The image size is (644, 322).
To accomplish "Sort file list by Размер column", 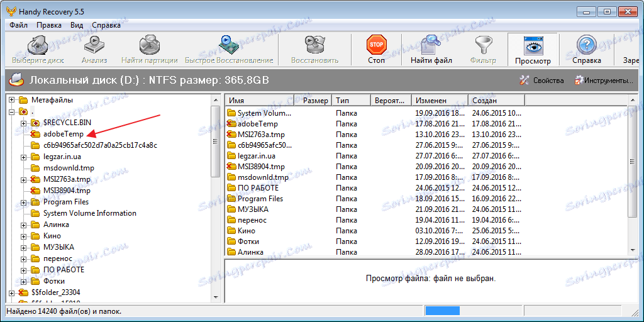I will pos(313,100).
